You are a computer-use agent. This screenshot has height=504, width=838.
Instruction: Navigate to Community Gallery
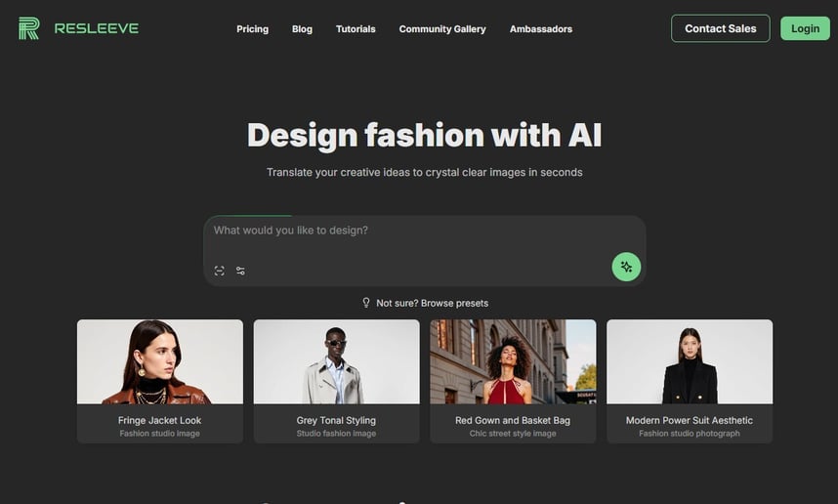click(x=441, y=29)
